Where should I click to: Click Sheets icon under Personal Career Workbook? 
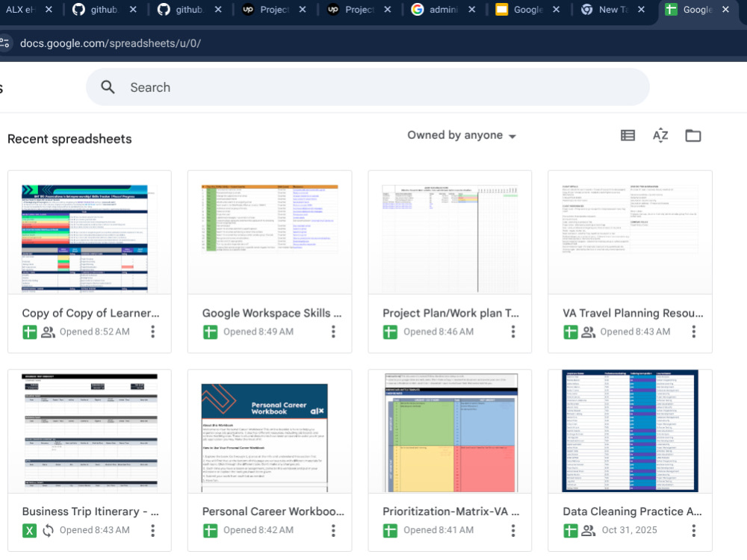[210, 530]
